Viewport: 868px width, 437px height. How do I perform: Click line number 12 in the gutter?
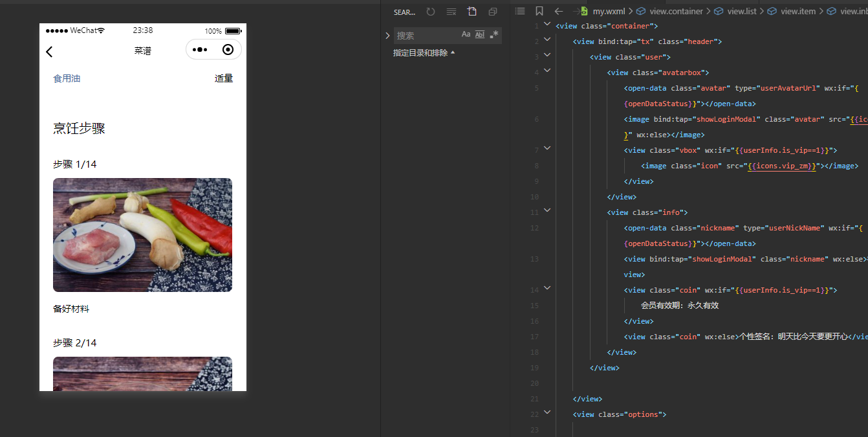pyautogui.click(x=534, y=228)
